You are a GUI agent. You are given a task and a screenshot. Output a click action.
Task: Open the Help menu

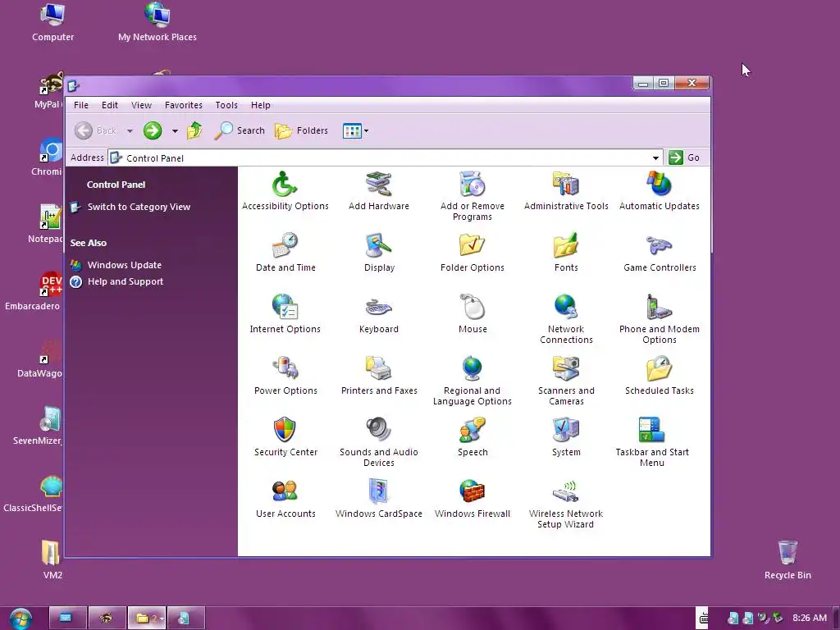coord(260,105)
